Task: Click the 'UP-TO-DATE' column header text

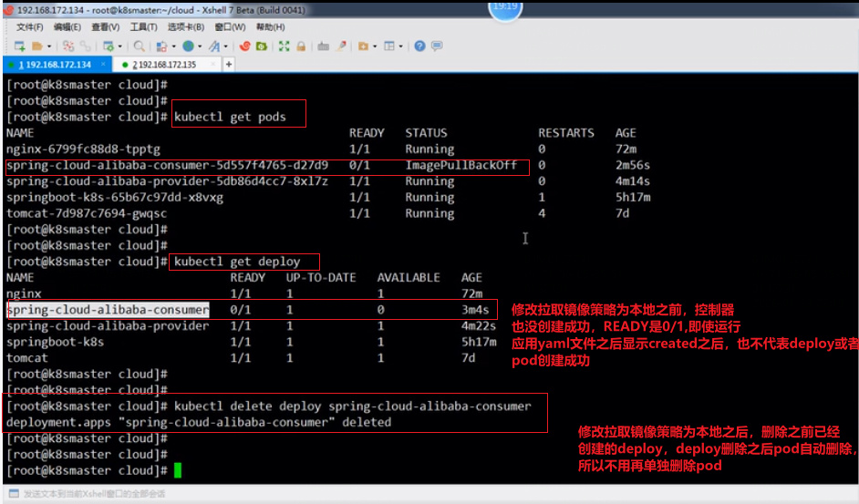Action: 321,277
